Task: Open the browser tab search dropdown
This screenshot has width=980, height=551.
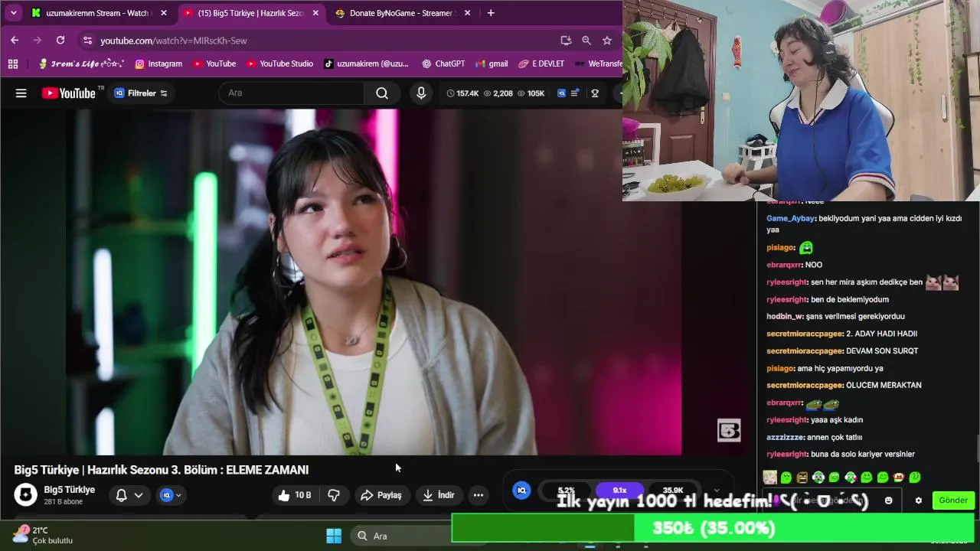Action: tap(13, 13)
